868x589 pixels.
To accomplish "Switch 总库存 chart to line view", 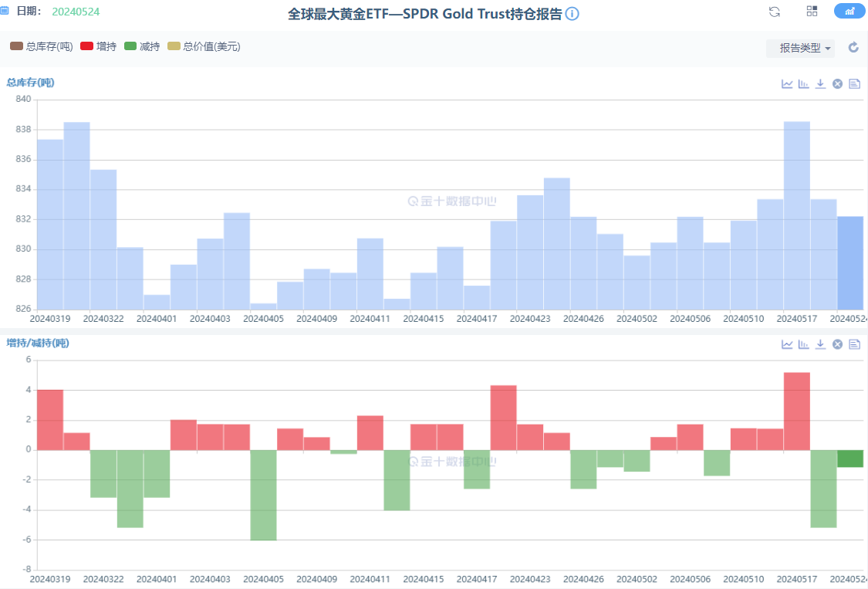I will tap(787, 83).
